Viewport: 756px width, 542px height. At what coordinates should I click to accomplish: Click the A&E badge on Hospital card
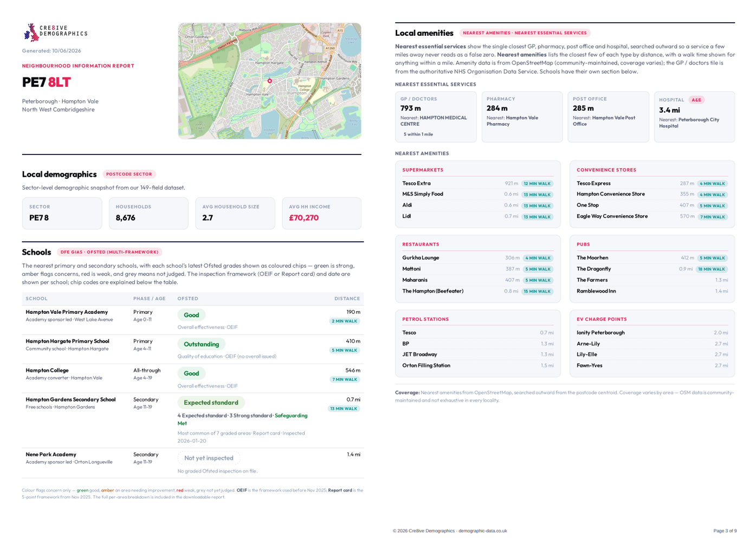pos(696,100)
